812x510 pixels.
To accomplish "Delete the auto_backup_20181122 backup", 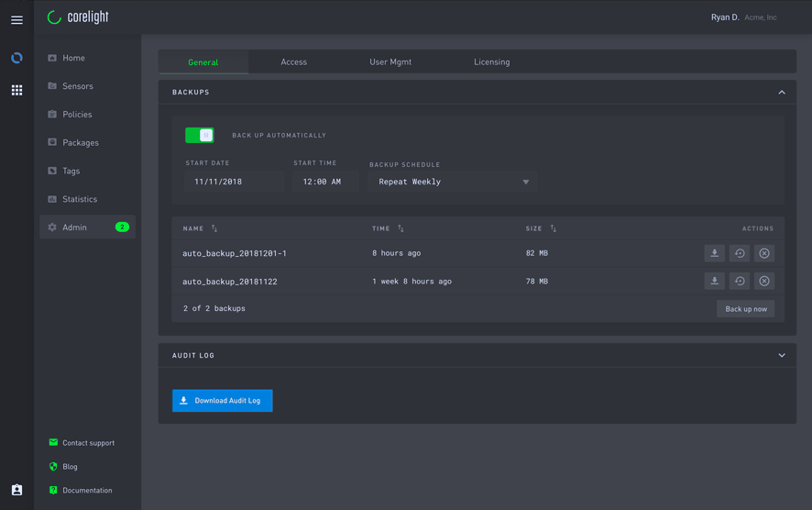I will pyautogui.click(x=764, y=281).
